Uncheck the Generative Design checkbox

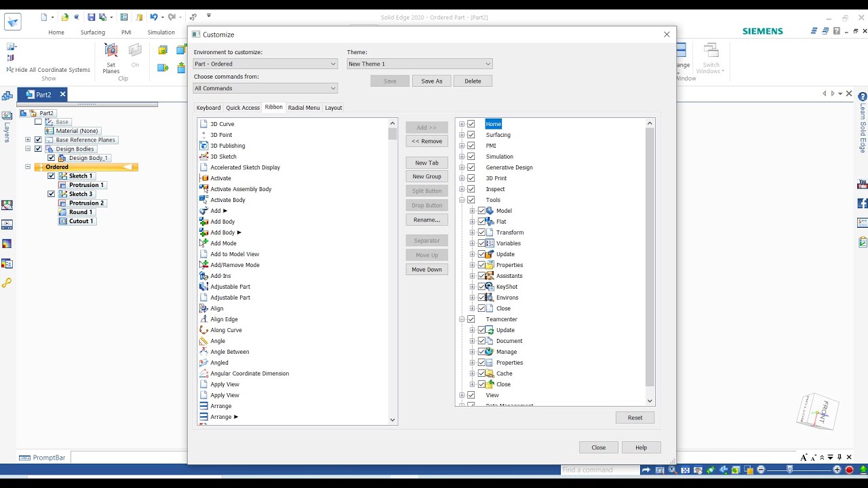(x=471, y=167)
